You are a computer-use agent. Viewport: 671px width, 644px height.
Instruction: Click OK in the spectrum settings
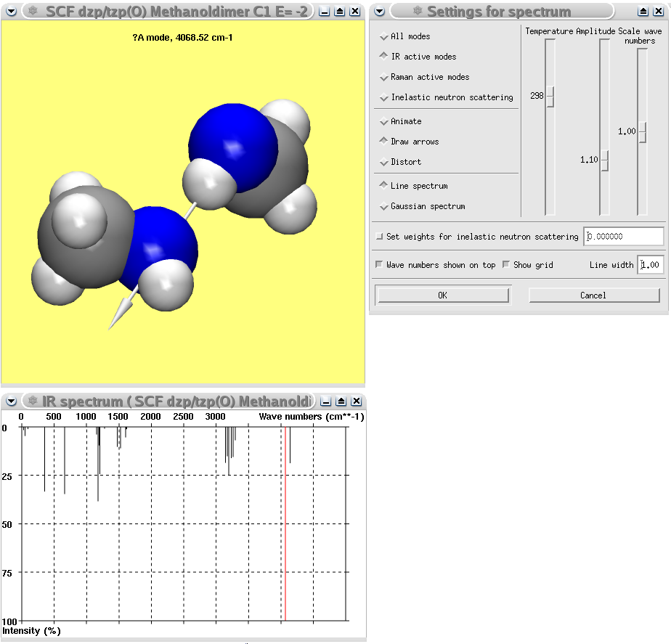pyautogui.click(x=442, y=295)
